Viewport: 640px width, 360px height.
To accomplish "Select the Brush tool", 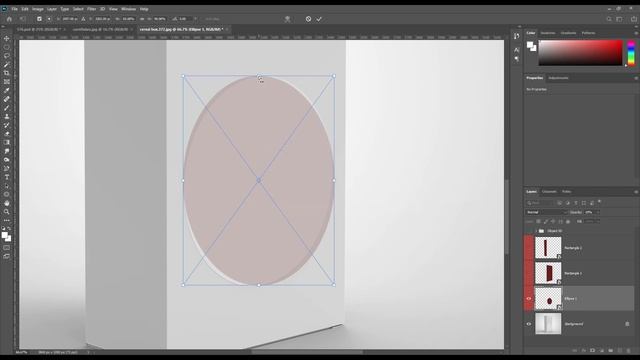I will click(x=7, y=108).
